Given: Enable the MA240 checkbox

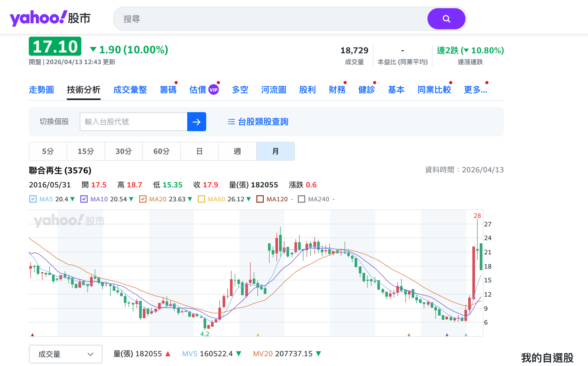Looking at the screenshot, I should coord(301,199).
